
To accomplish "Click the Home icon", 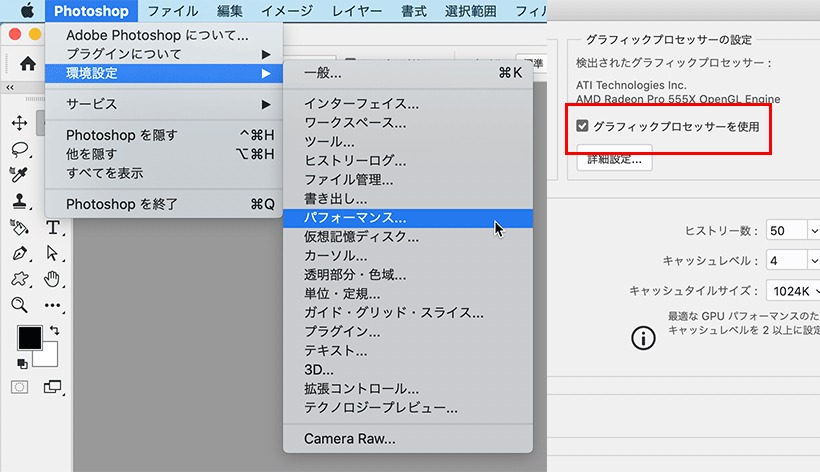I will [28, 64].
